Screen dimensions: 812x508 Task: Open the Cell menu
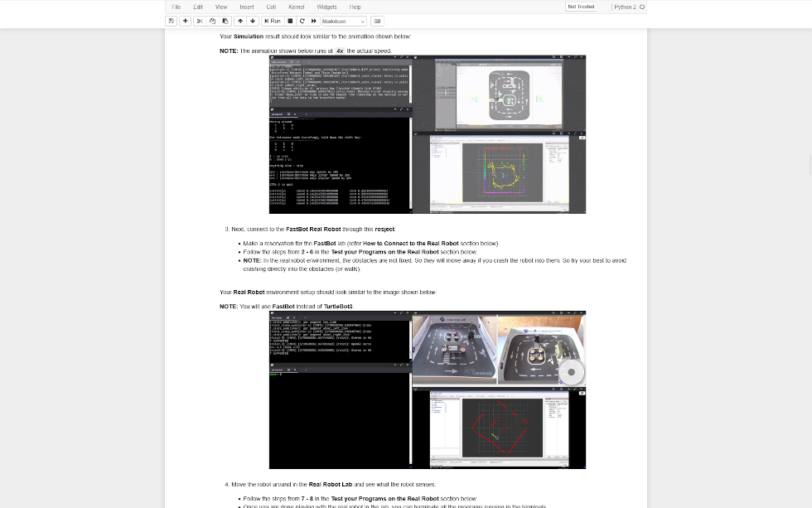[271, 7]
